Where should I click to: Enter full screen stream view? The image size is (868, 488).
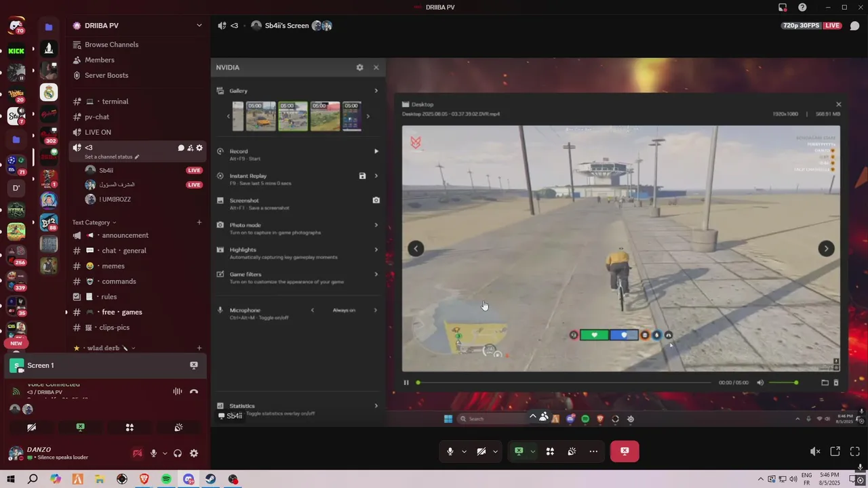(855, 451)
